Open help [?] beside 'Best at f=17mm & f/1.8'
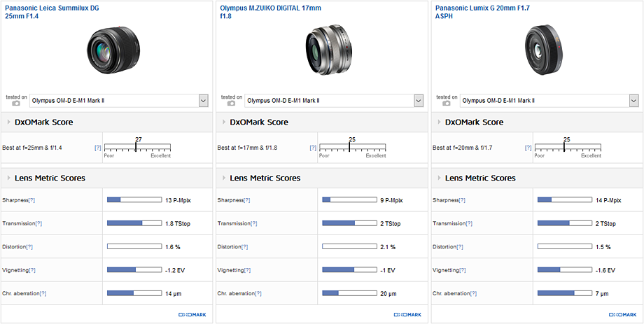The height and width of the screenshot is (324, 644). 313,148
